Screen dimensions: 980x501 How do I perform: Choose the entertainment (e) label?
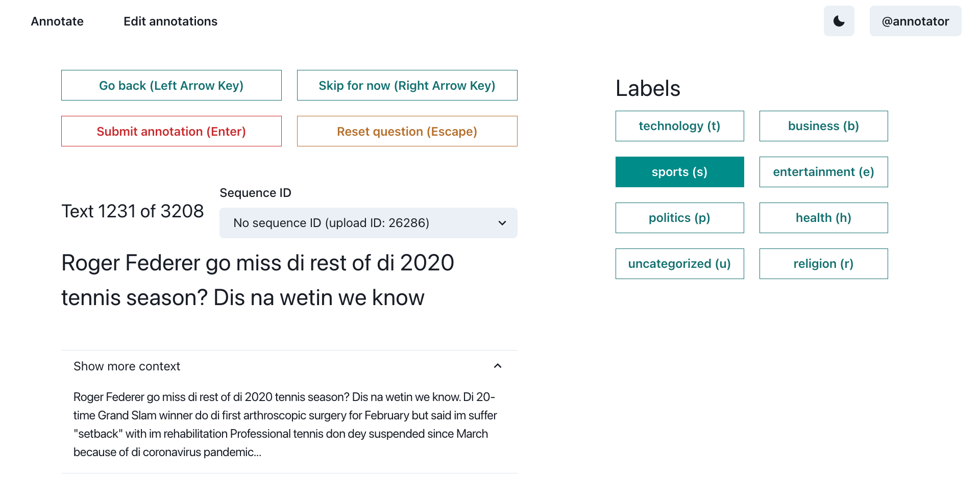pos(823,172)
